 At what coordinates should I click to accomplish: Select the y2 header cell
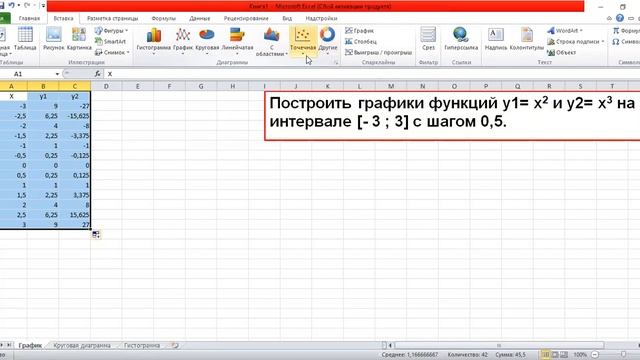(x=74, y=96)
